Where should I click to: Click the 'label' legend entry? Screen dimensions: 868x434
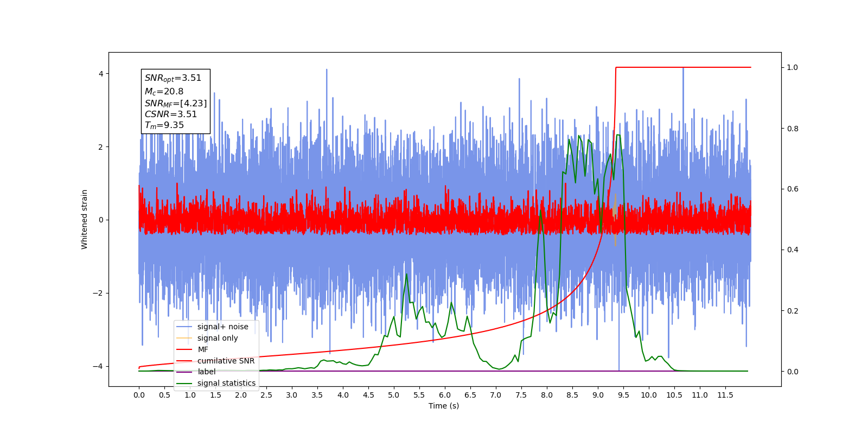tap(196, 372)
